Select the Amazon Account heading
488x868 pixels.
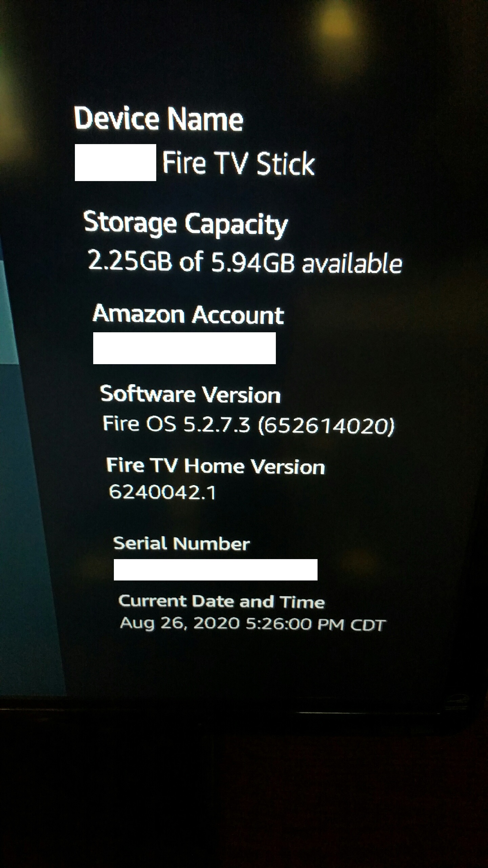[188, 315]
